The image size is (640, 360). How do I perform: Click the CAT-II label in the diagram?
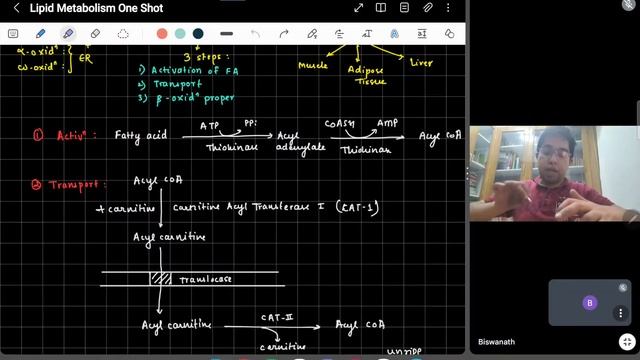(x=277, y=317)
